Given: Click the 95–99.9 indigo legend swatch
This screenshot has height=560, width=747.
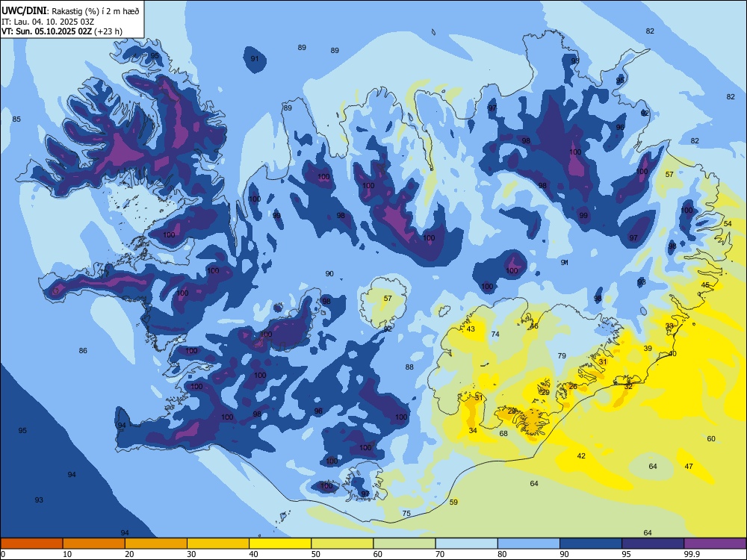Looking at the screenshot, I should tap(653, 544).
